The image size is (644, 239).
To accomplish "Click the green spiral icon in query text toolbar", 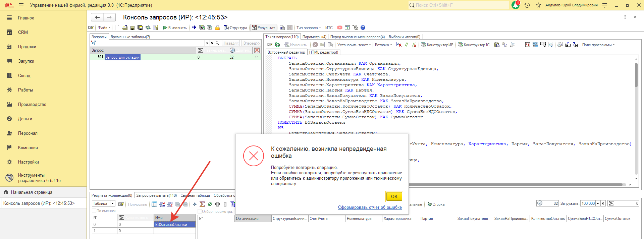I will [277, 45].
